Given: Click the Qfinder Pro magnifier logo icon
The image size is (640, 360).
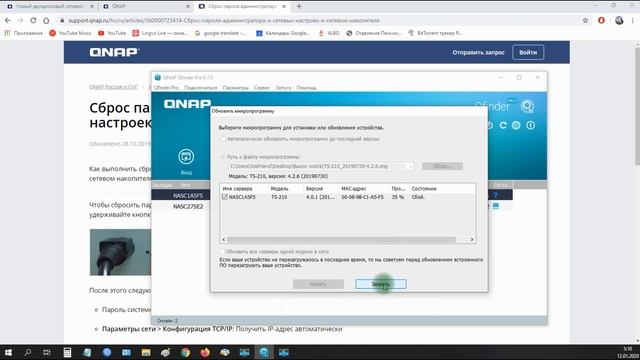Looking at the screenshot, I should (527, 106).
